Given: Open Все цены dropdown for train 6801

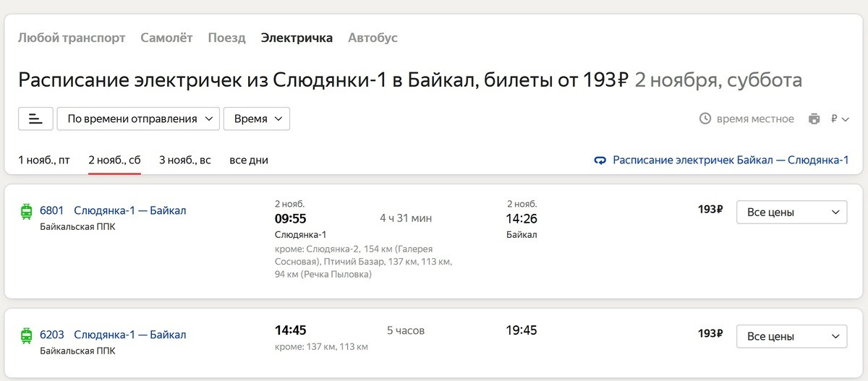Looking at the screenshot, I should 791,212.
